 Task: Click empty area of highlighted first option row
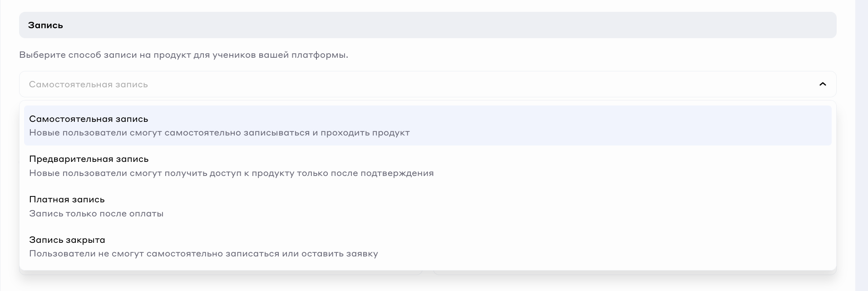coord(590,125)
